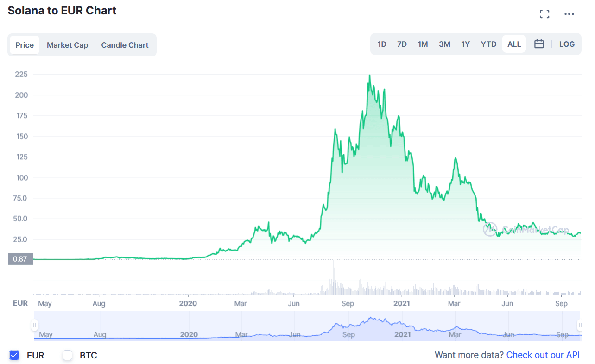The image size is (595, 364).
Task: Select the 1D time range
Action: pos(382,44)
